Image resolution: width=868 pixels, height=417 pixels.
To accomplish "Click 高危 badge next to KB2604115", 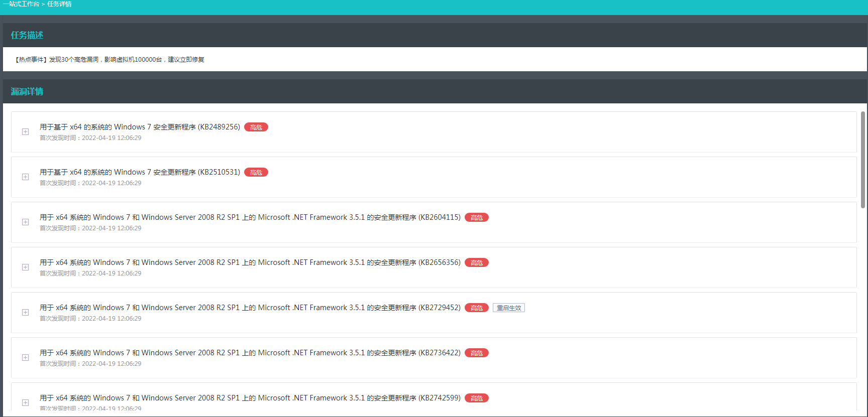I will point(476,218).
